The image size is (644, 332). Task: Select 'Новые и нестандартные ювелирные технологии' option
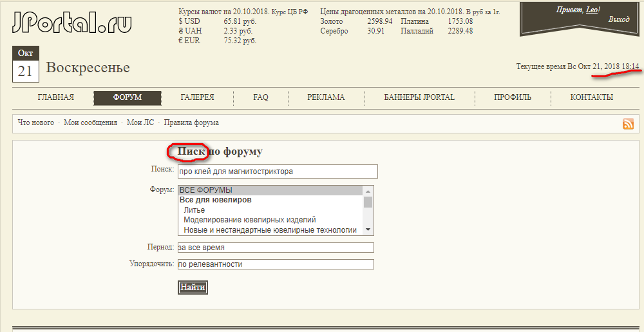[271, 229]
